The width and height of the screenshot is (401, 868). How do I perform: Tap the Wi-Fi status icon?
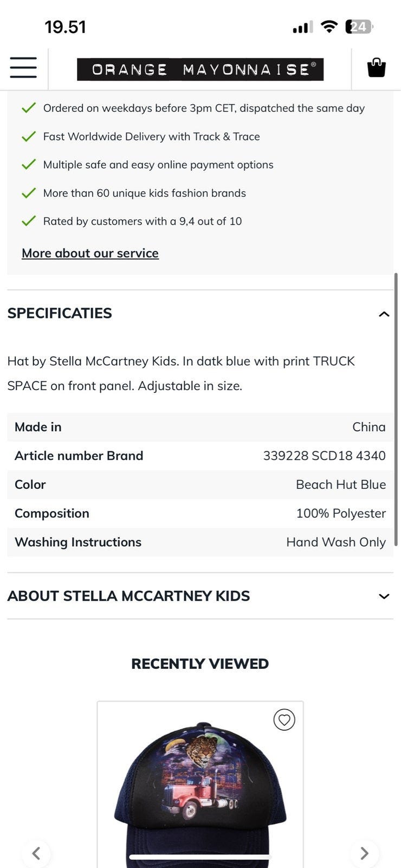point(329,27)
